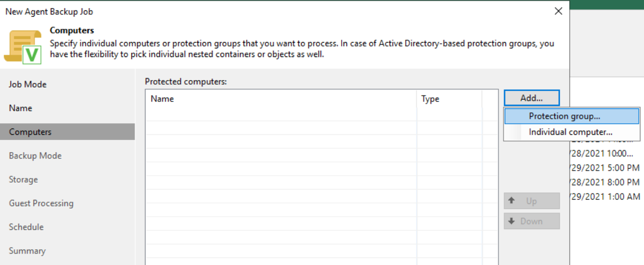
Task: Switch to the Guest Processing step
Action: click(41, 203)
